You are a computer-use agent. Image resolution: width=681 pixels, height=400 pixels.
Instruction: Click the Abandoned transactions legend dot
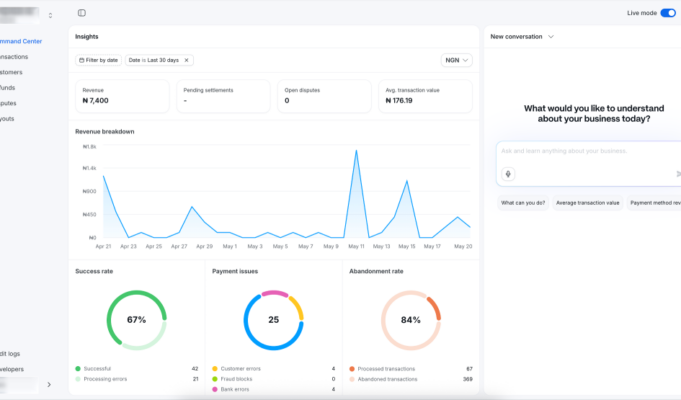tap(352, 379)
